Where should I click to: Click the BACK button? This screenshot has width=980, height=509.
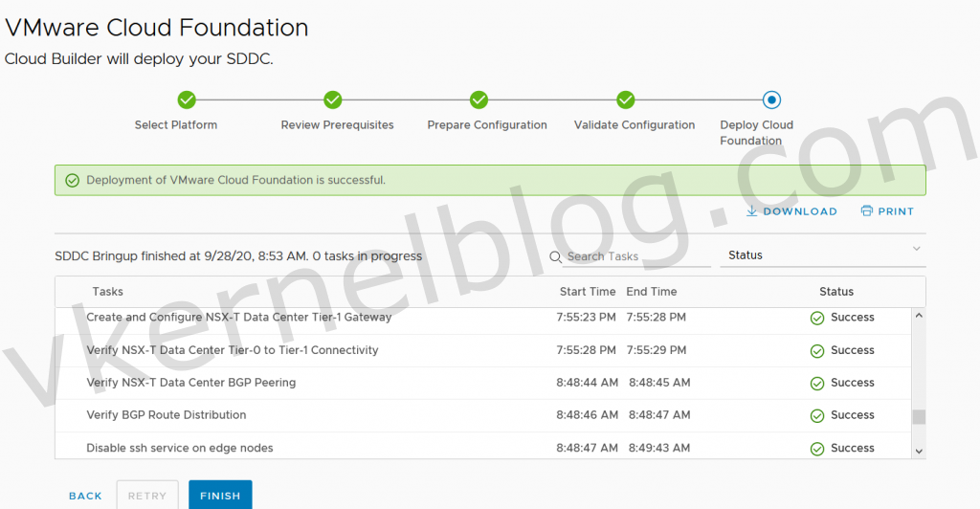click(85, 496)
